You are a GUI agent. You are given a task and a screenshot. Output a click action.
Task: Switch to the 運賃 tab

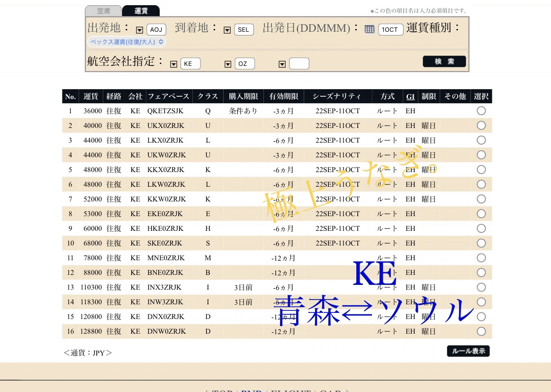[141, 11]
